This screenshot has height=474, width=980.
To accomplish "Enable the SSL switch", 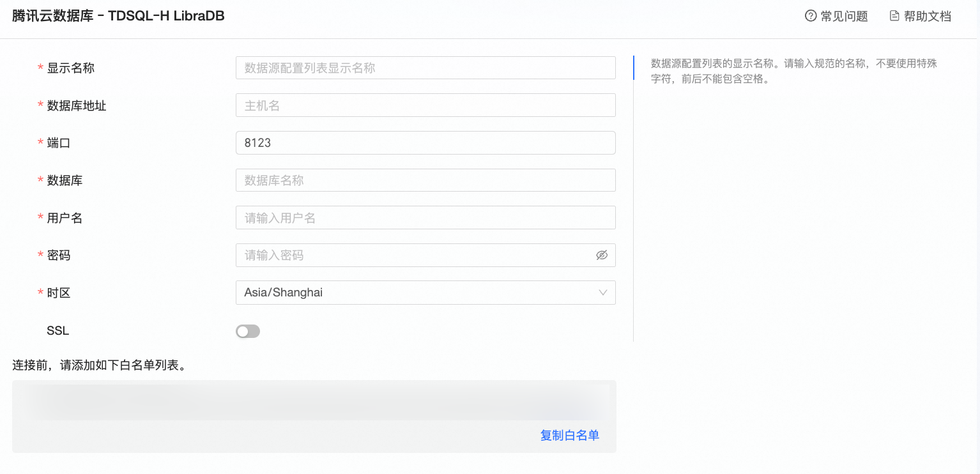I will click(x=248, y=331).
